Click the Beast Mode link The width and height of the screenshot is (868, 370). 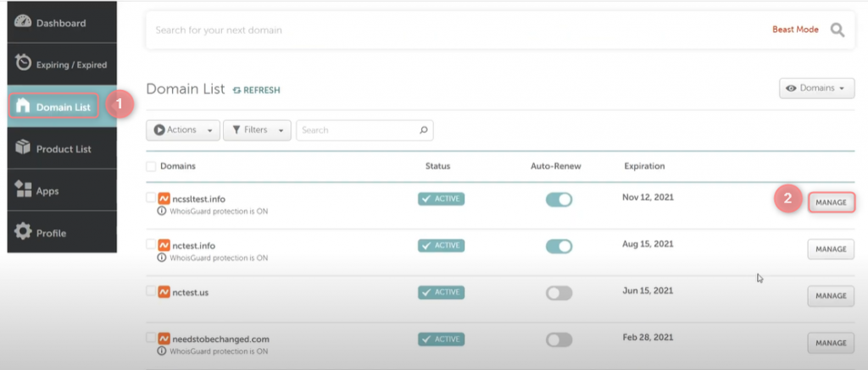(x=795, y=30)
